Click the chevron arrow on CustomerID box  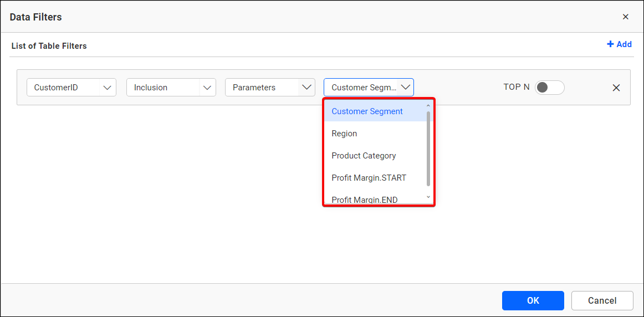108,88
